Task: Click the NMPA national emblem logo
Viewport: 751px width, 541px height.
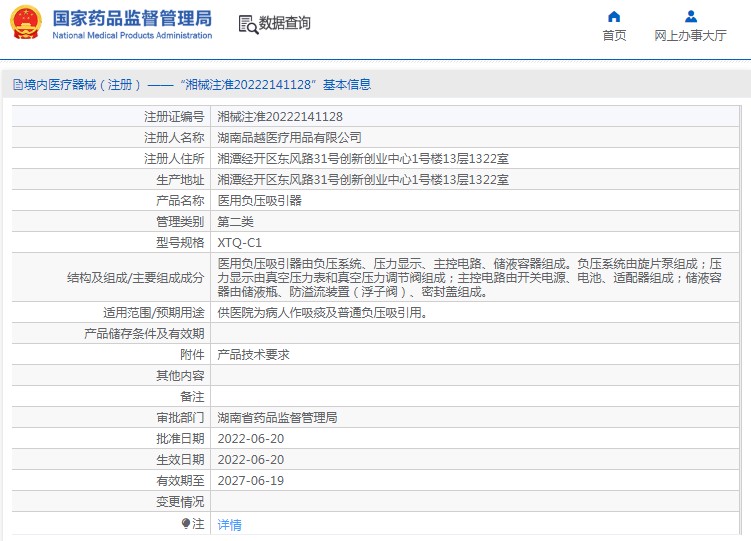Action: (26, 24)
